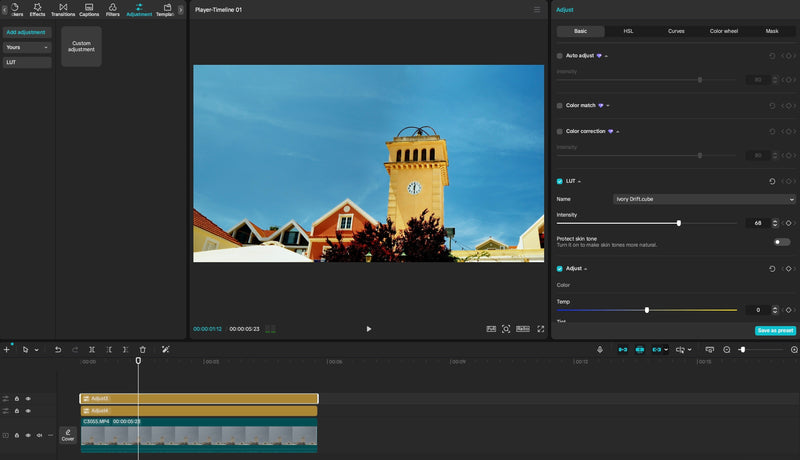Click the microphone record voiceover icon
Image resolution: width=800 pixels, height=460 pixels.
point(600,349)
